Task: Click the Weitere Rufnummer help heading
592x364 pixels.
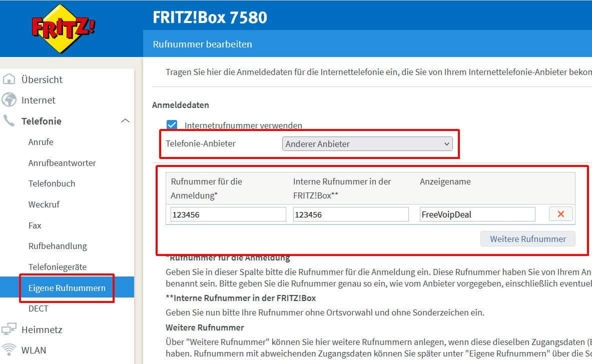Action: pos(205,327)
